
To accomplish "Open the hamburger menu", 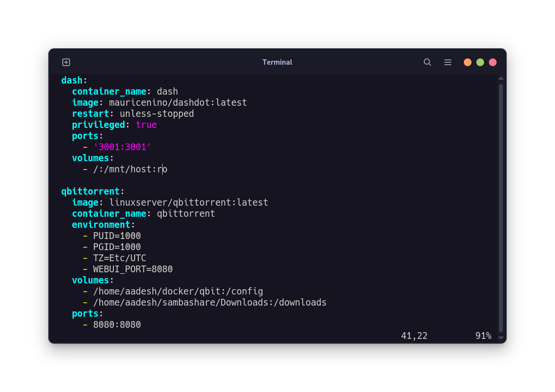I will click(x=448, y=62).
